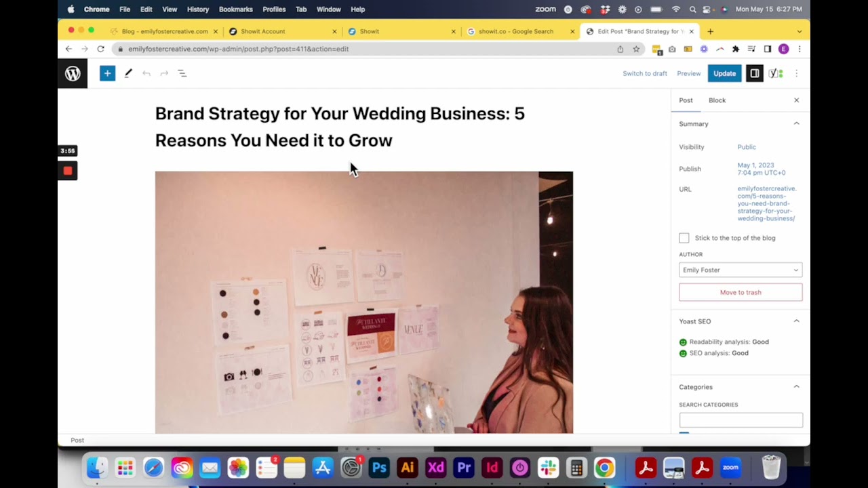Screen dimensions: 868x488
Task: Toggle the Settings sidebar panel icon
Action: tap(754, 73)
